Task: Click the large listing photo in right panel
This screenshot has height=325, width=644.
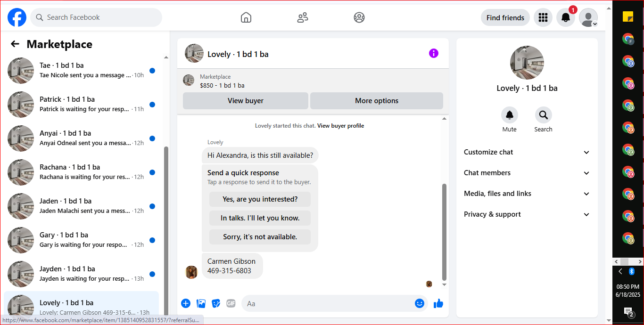Action: [x=527, y=63]
